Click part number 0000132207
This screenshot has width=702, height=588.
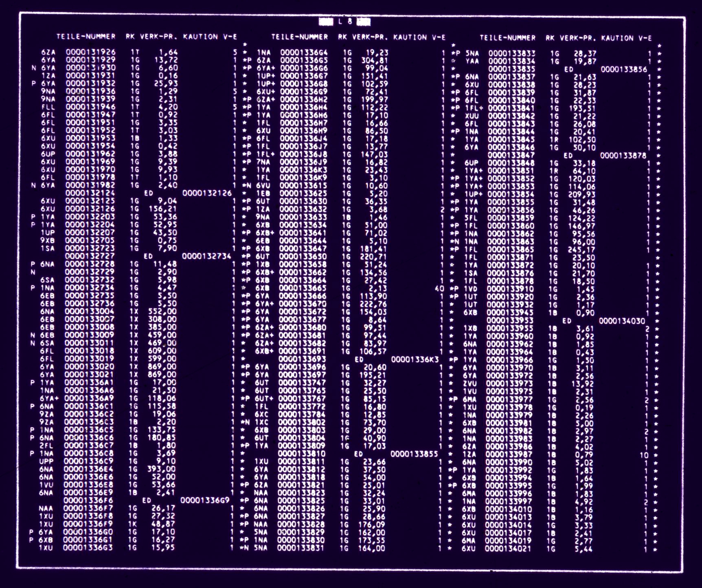pos(90,233)
